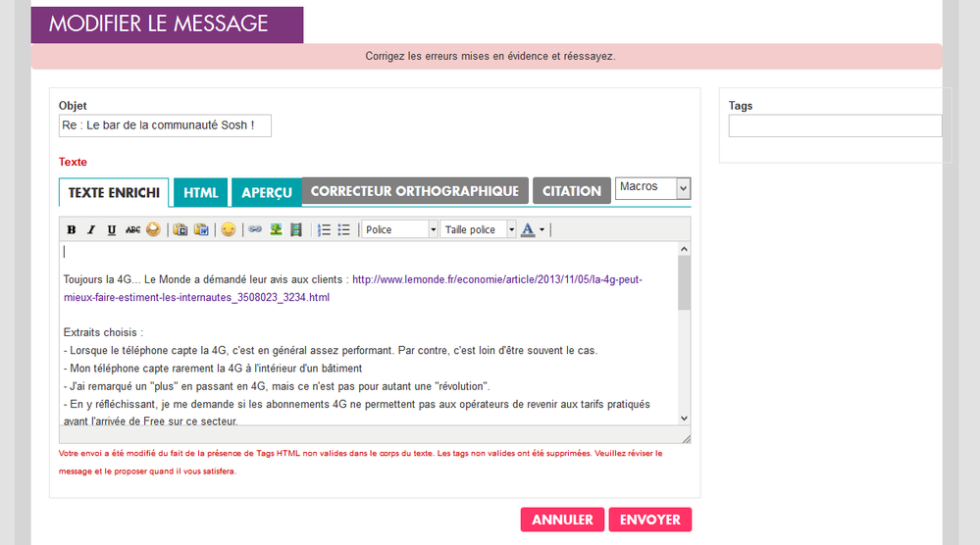Toggle italic formatting in the editor toolbar

(x=91, y=229)
